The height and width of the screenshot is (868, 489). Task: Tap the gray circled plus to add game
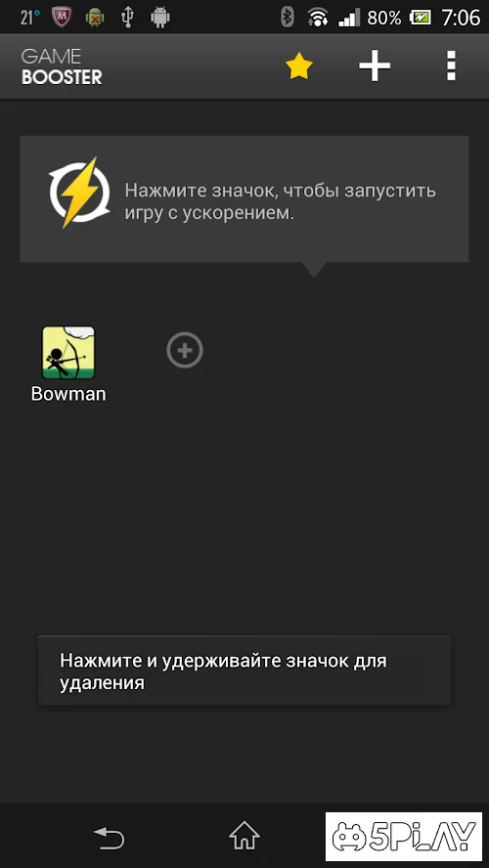[x=185, y=350]
